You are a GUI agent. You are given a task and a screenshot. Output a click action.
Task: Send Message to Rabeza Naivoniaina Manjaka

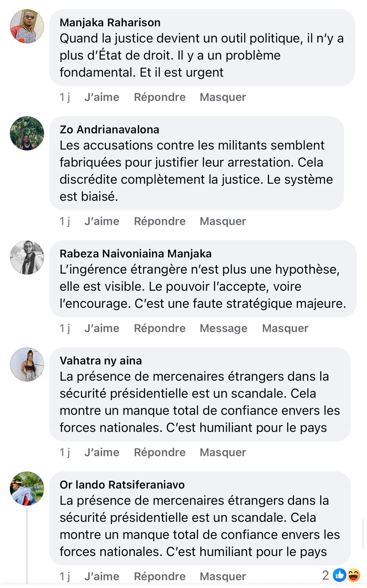click(x=223, y=328)
